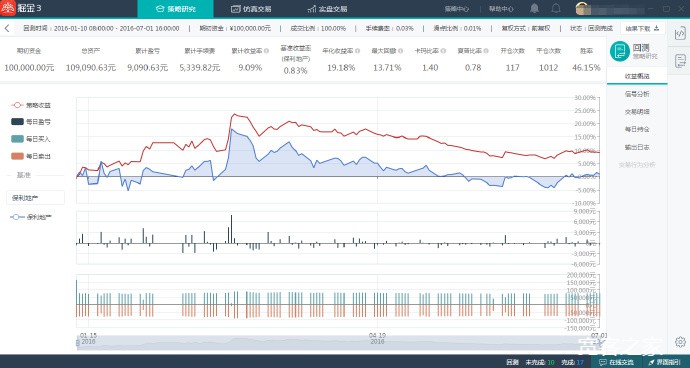Click the 结果下载 download button
690x368 pixels.
(642, 28)
